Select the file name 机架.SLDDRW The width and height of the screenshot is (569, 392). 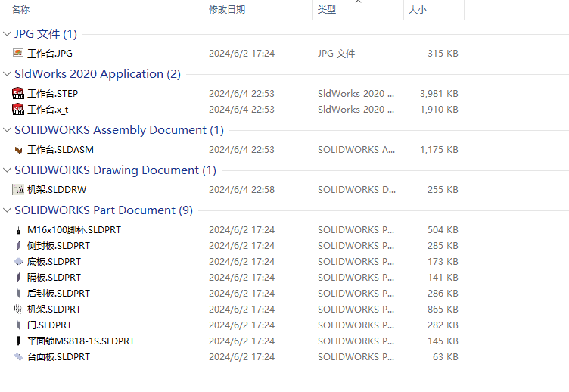(x=57, y=190)
